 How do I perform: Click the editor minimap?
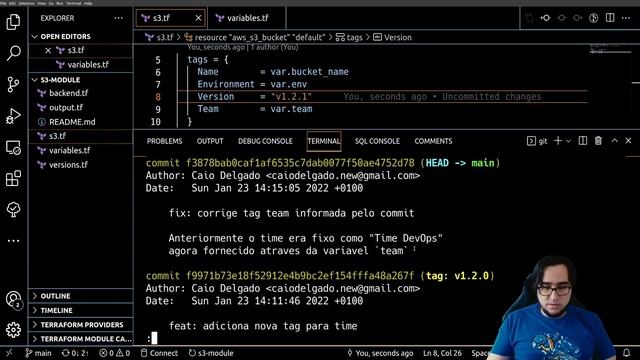pos(611,50)
